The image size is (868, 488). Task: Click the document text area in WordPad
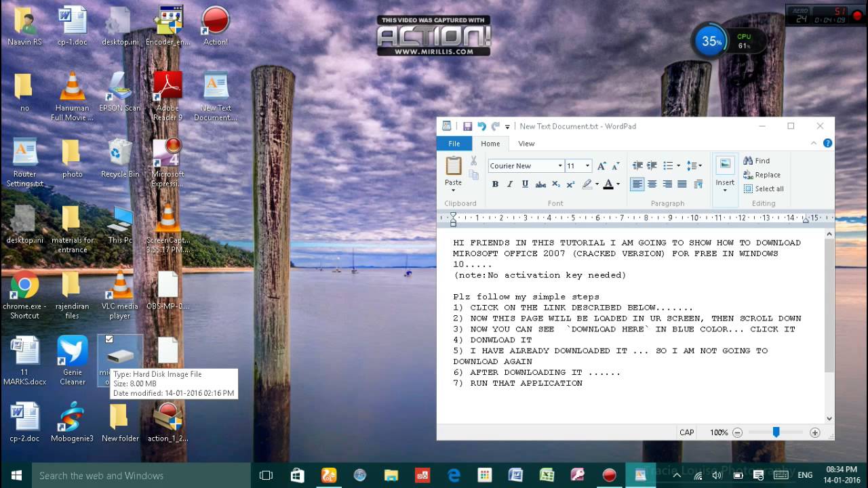(x=631, y=326)
